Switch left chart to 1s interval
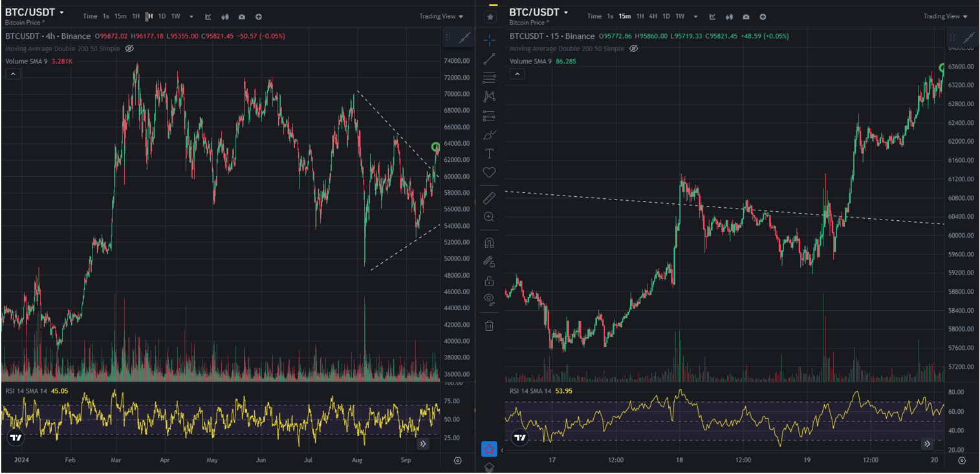 [106, 16]
